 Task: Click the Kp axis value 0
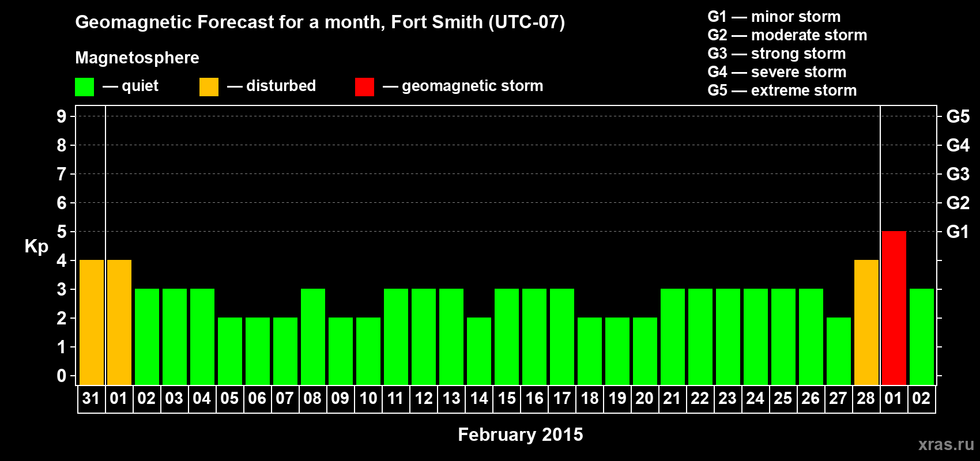pyautogui.click(x=62, y=376)
